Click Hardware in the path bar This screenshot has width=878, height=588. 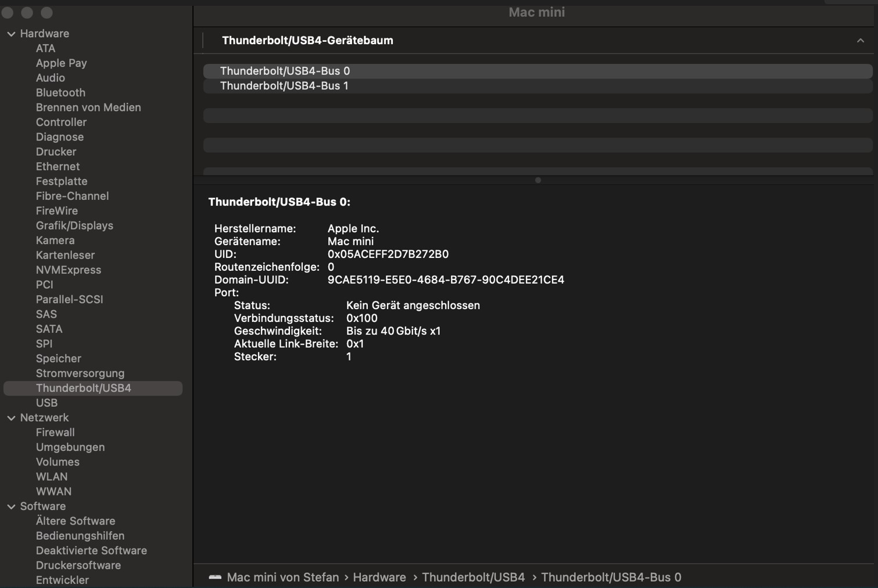coord(379,578)
